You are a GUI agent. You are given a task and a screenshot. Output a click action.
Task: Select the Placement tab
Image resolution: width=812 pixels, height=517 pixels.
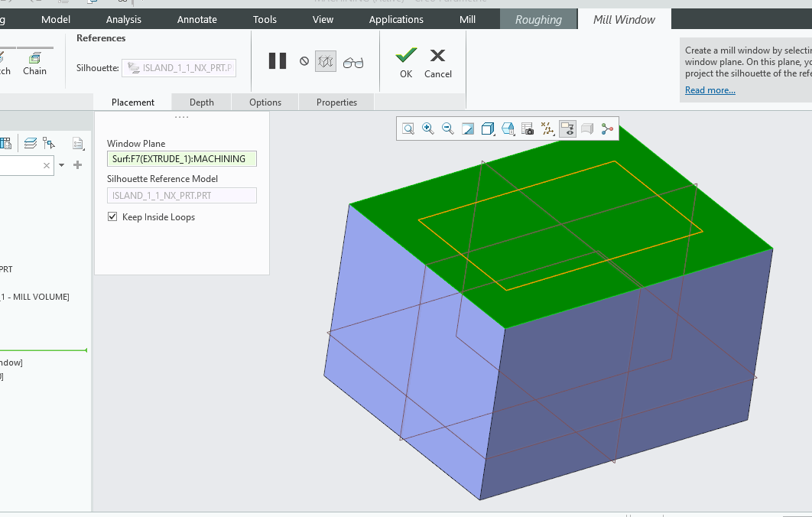pos(133,102)
